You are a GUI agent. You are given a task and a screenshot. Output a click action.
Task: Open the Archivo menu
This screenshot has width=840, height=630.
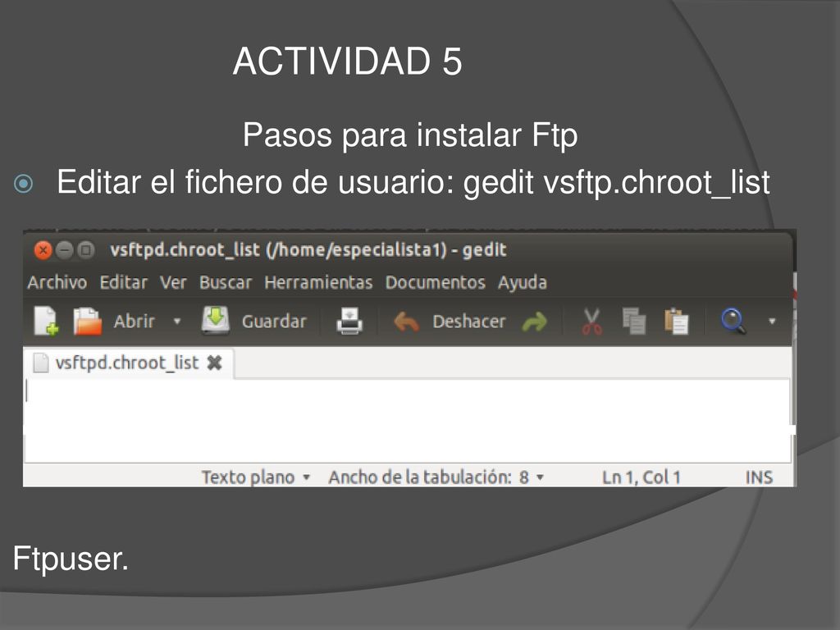[57, 282]
